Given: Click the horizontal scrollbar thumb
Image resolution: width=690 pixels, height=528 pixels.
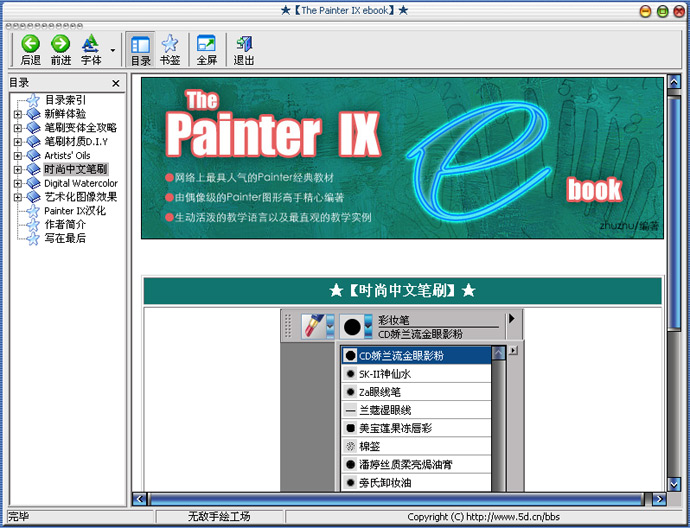Looking at the screenshot, I should (x=396, y=499).
